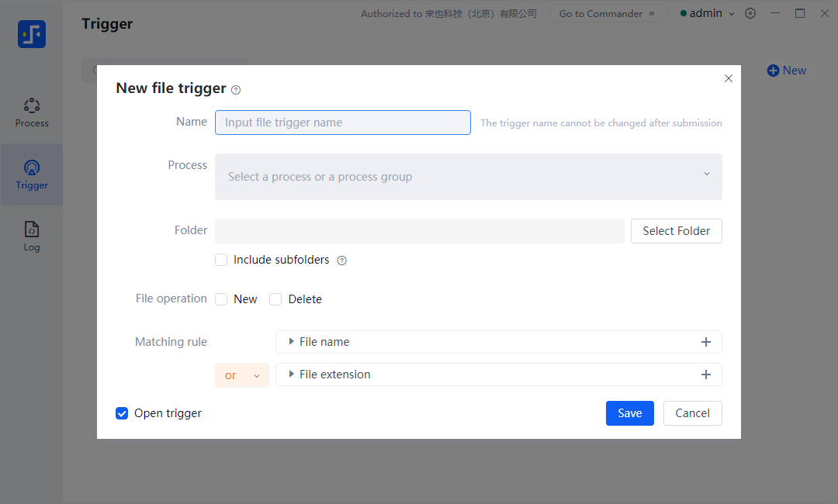This screenshot has height=504, width=838.
Task: Uncheck the Open trigger checkbox
Action: (122, 413)
